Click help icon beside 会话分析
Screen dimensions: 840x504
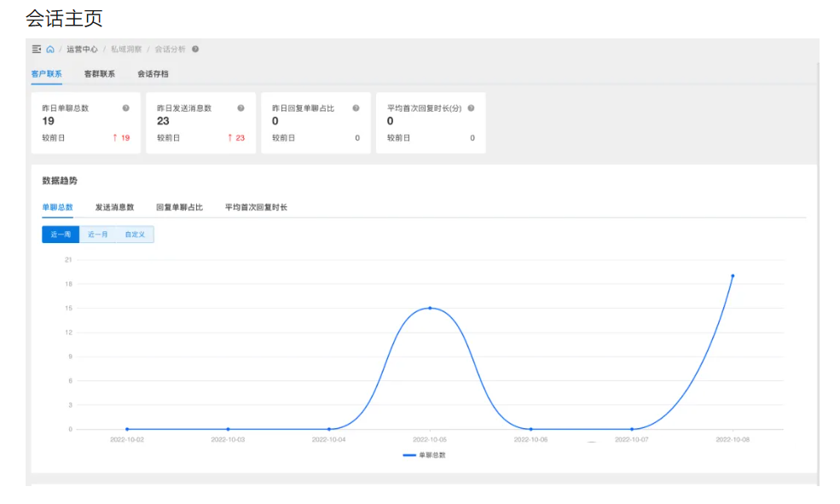point(195,49)
